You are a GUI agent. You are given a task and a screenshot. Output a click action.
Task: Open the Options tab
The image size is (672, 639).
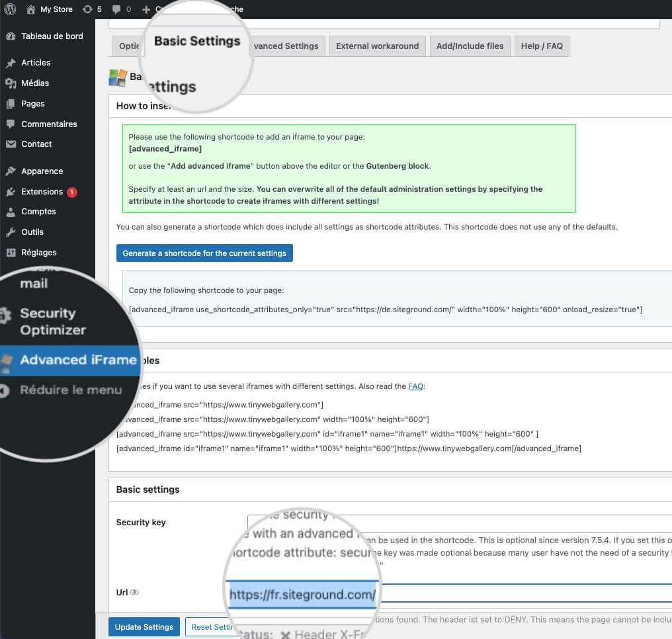[128, 46]
